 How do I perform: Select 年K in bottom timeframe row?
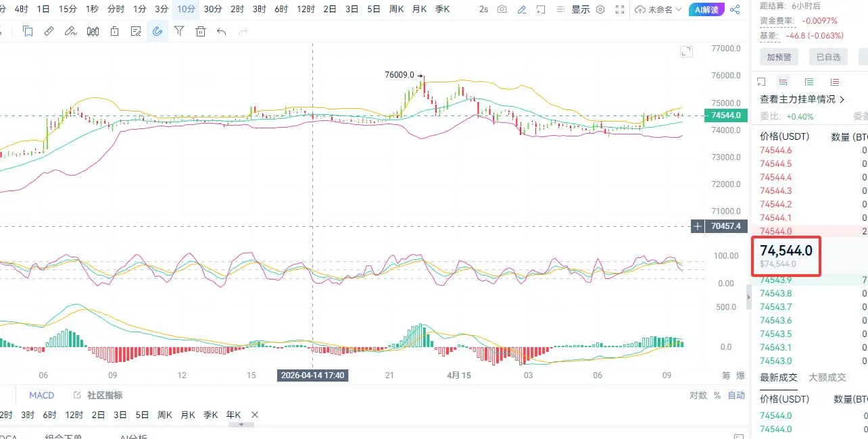click(233, 415)
